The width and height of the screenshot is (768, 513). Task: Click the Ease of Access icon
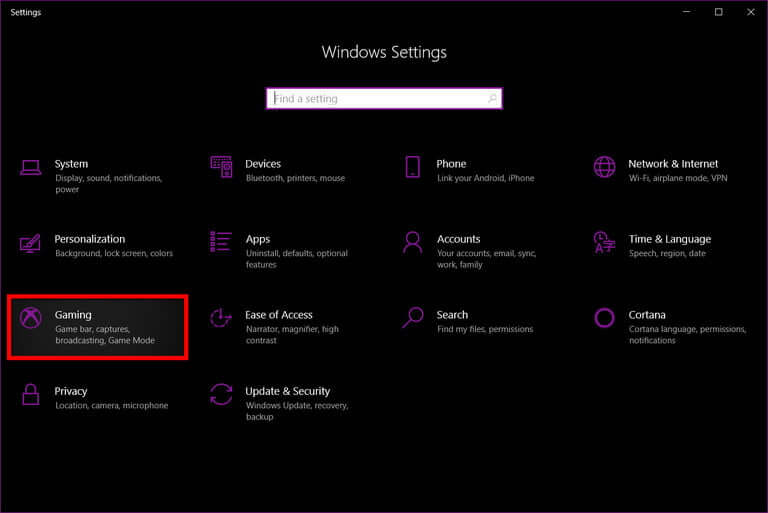pyautogui.click(x=221, y=318)
